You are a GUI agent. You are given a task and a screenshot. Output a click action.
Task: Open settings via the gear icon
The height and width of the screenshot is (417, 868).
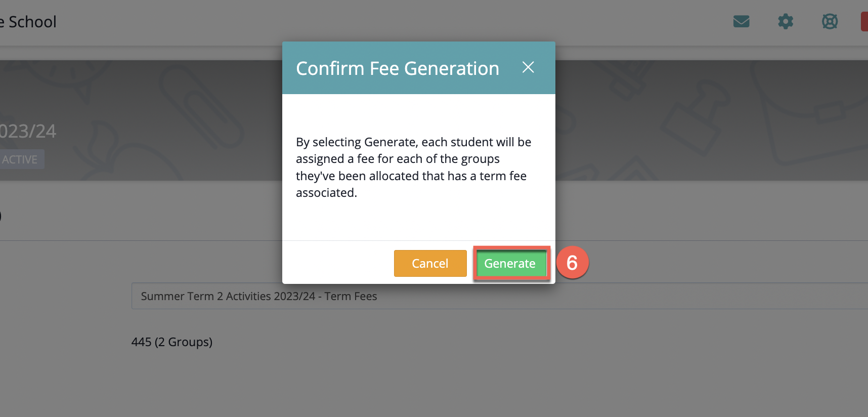pos(786,21)
